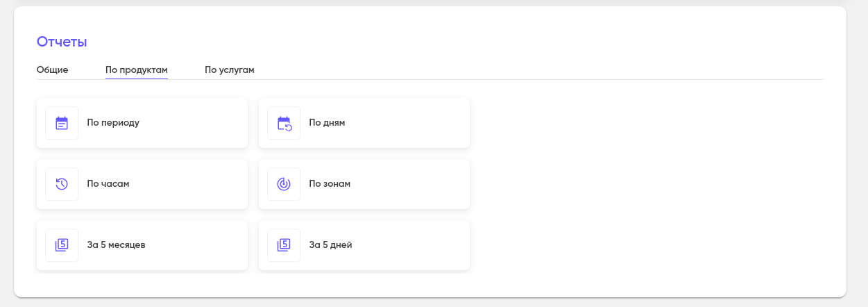This screenshot has height=307, width=868.
Task: Click the clock history icon for По часам
Action: point(62,184)
